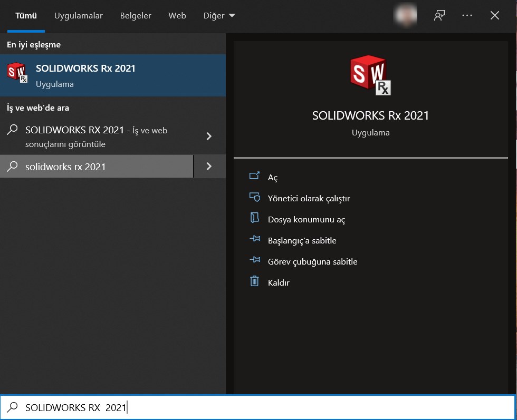Expand the arrow for the SOLIDWORKS RX 2021 web result
The height and width of the screenshot is (420, 517).
(x=209, y=136)
